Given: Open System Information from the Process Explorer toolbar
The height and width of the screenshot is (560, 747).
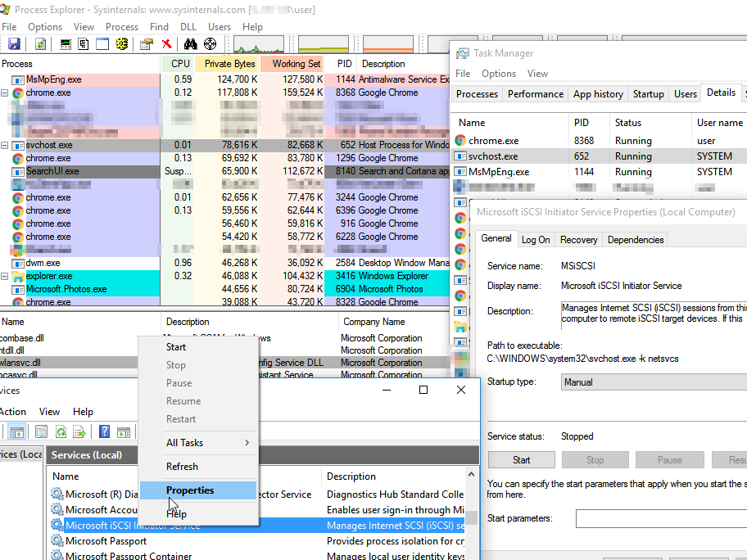Looking at the screenshot, I should [66, 44].
